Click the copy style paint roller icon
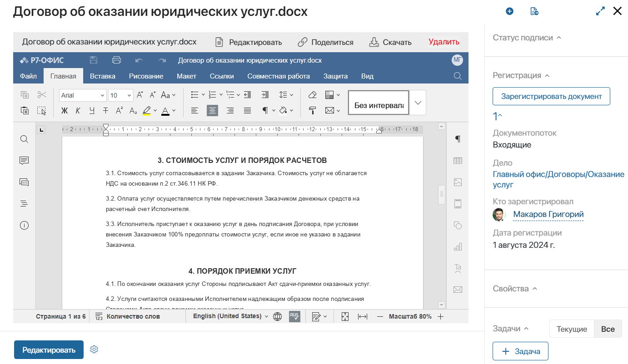Screen dimensions: 628x364 (312, 110)
